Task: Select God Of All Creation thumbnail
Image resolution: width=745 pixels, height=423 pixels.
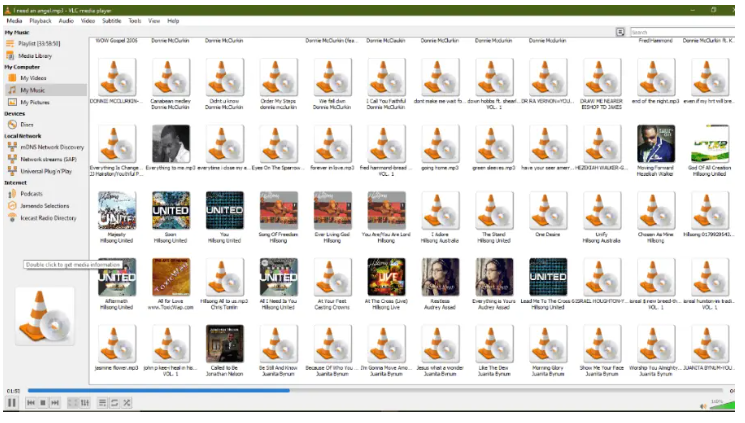Action: [x=709, y=144]
